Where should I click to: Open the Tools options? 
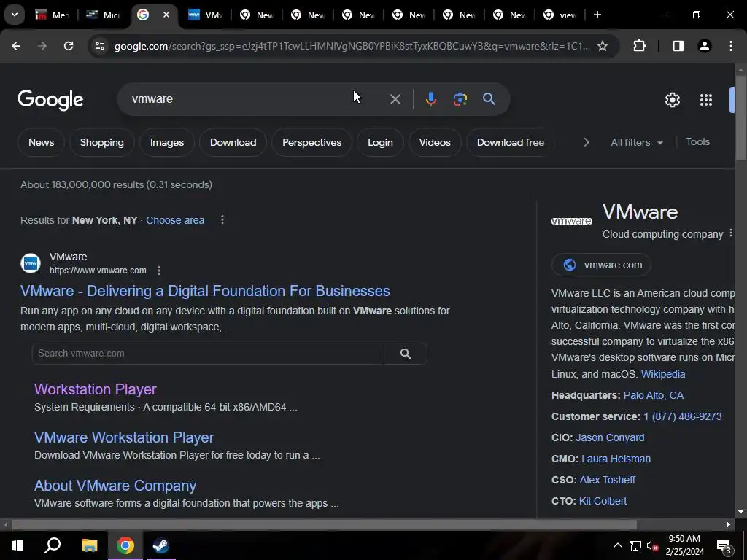coord(697,142)
